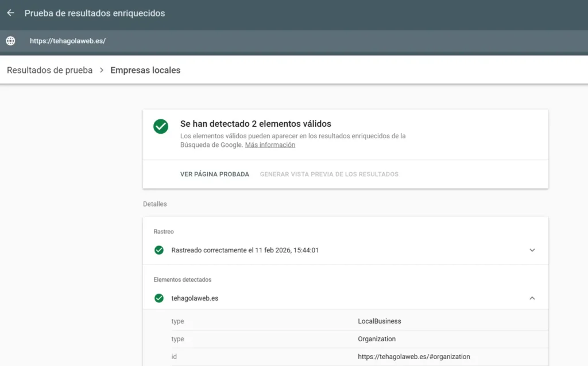Click the tehagolaweb.es element name
The image size is (588, 366).
tap(195, 298)
